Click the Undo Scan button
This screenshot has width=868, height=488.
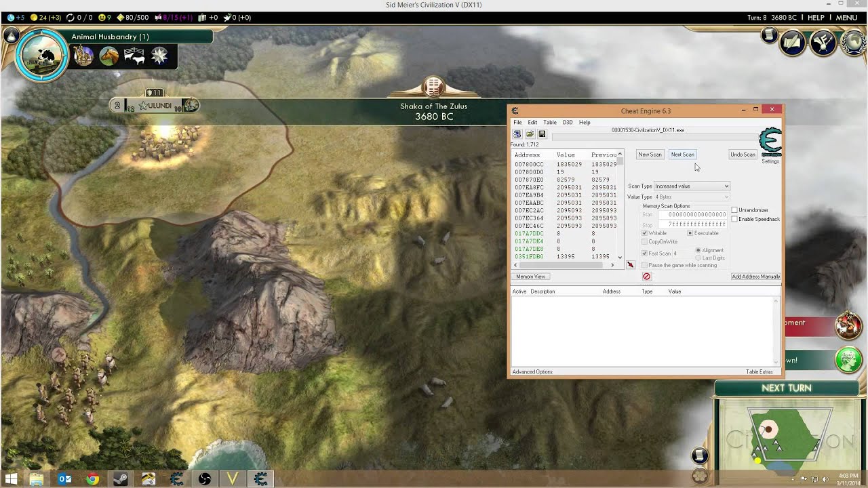743,155
